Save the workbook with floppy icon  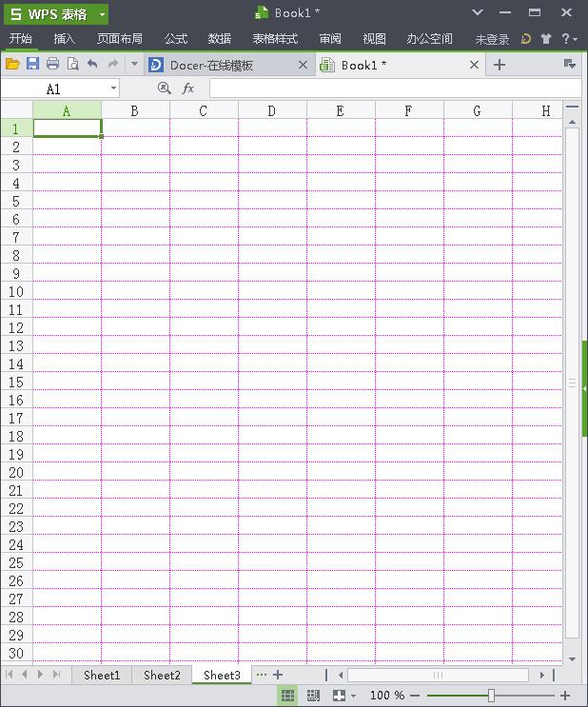coord(32,64)
